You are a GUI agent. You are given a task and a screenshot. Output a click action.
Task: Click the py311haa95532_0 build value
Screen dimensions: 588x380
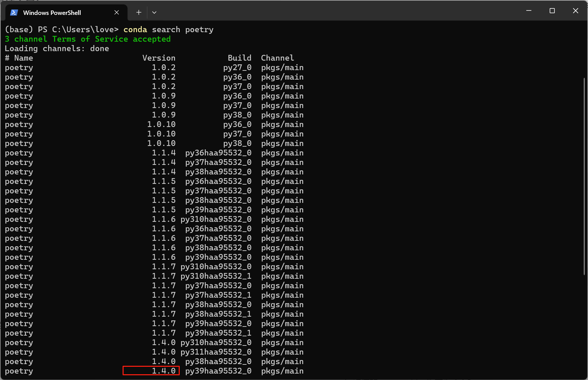[x=216, y=352]
